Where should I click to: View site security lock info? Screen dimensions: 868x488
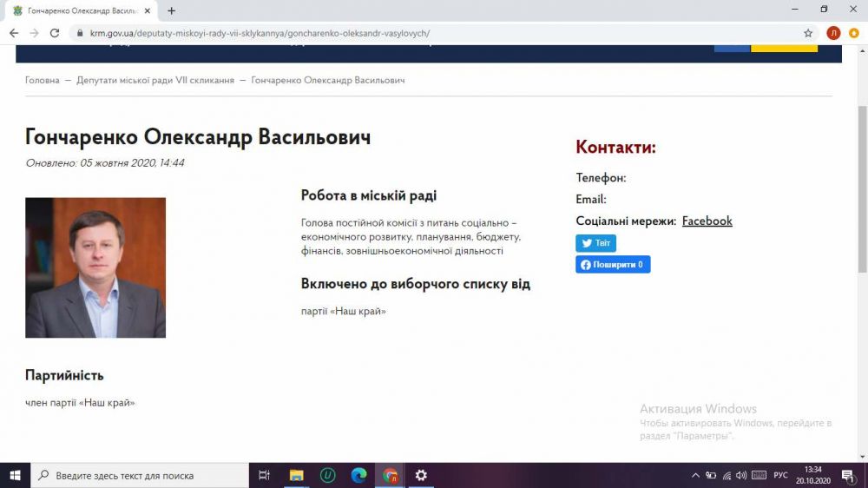click(x=80, y=33)
